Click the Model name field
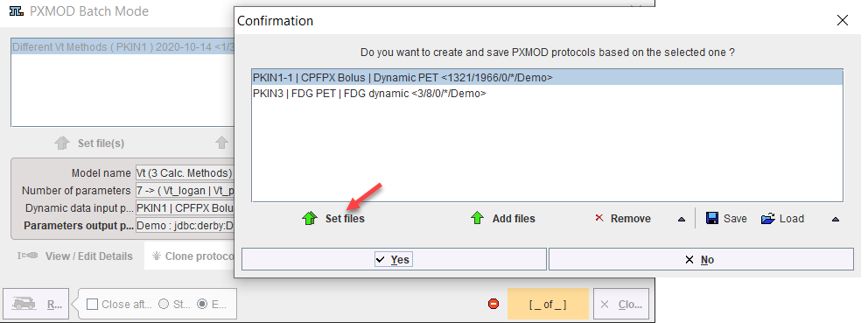The image size is (868, 323). click(185, 172)
